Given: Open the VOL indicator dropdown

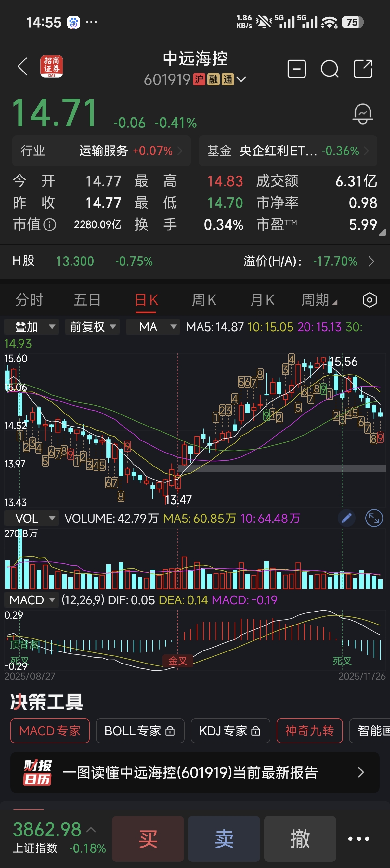Looking at the screenshot, I should [31, 518].
